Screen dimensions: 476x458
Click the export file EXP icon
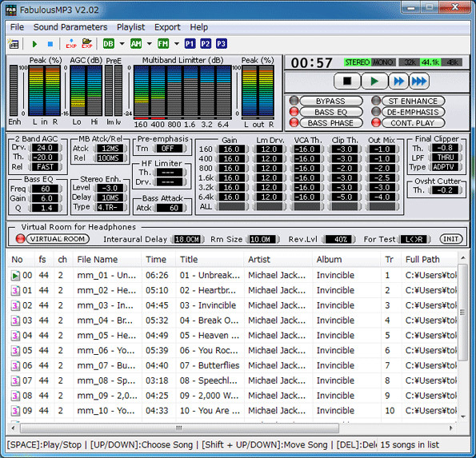tap(71, 44)
